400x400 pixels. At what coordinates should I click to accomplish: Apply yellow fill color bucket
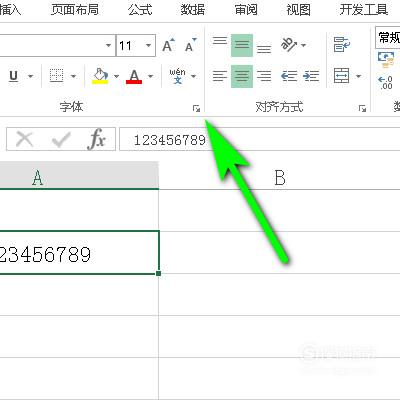point(100,76)
